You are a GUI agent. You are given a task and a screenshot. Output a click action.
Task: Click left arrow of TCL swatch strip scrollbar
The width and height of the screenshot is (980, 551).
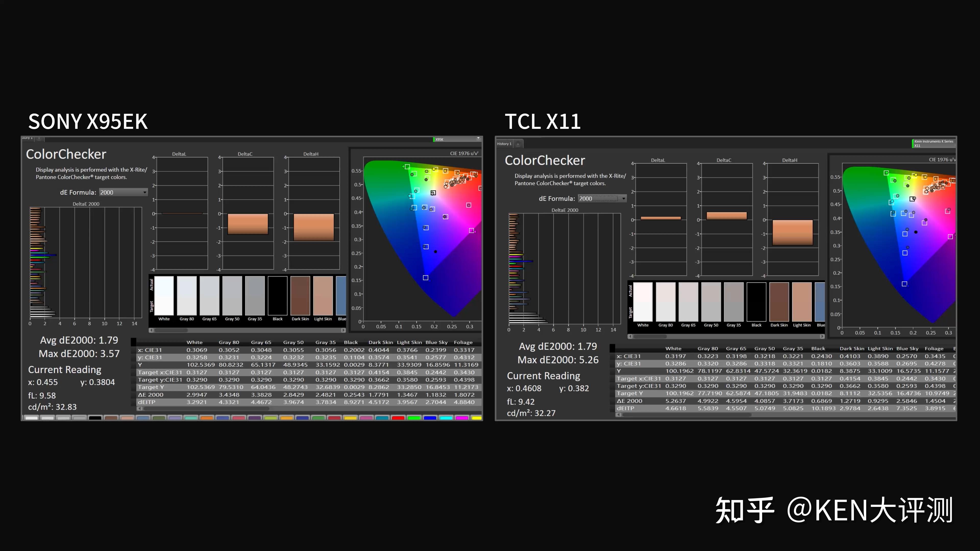click(x=630, y=336)
